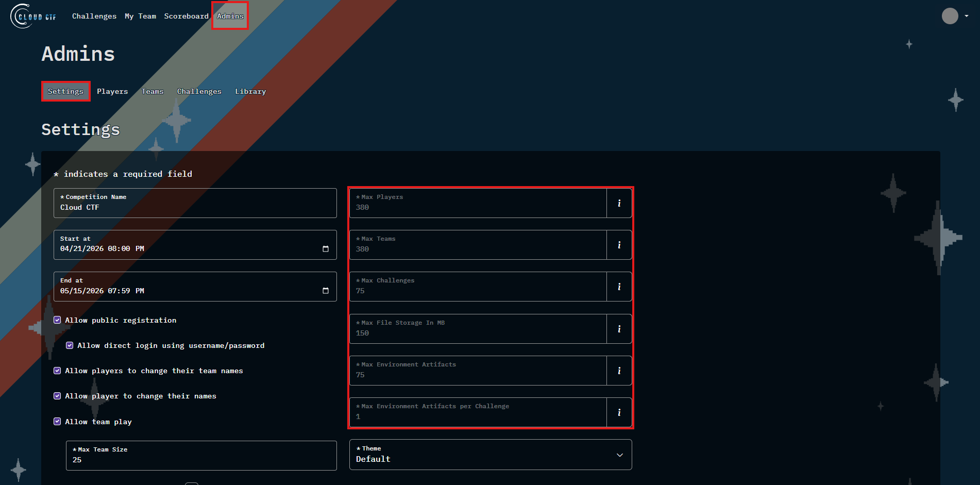Screen dimensions: 980x485
Task: Show info for Artifacts per Challenge
Action: pos(619,412)
